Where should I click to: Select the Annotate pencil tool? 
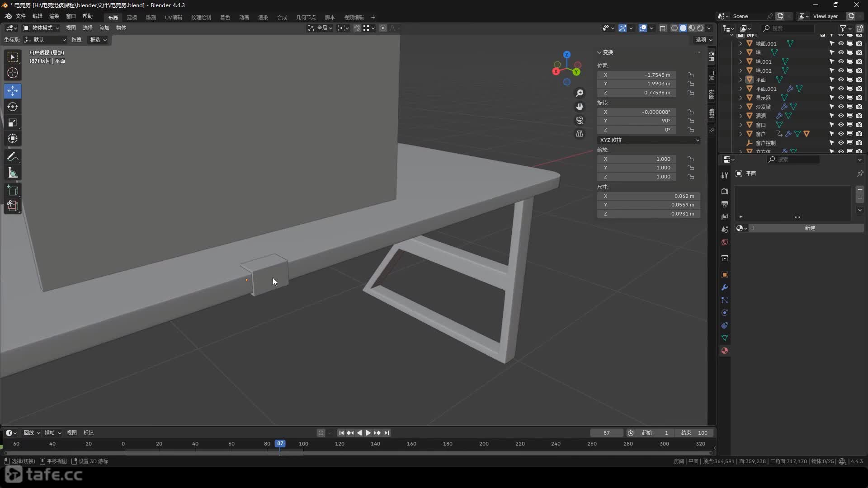13,157
